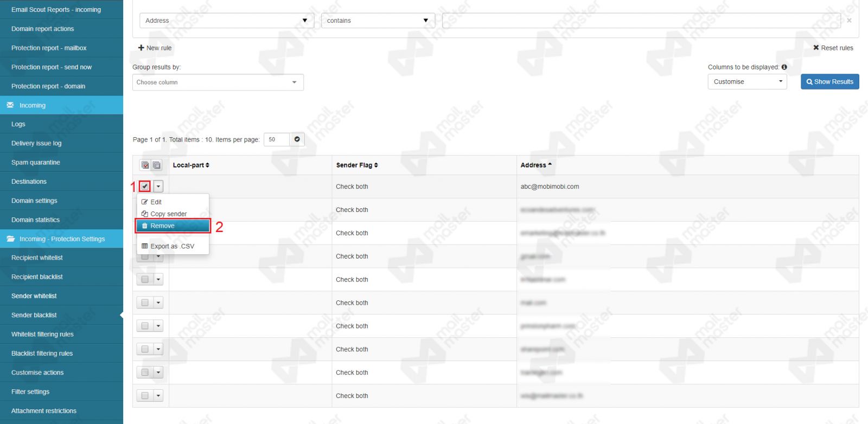
Task: Open Whitelist filtering rules
Action: pyautogui.click(x=61, y=334)
